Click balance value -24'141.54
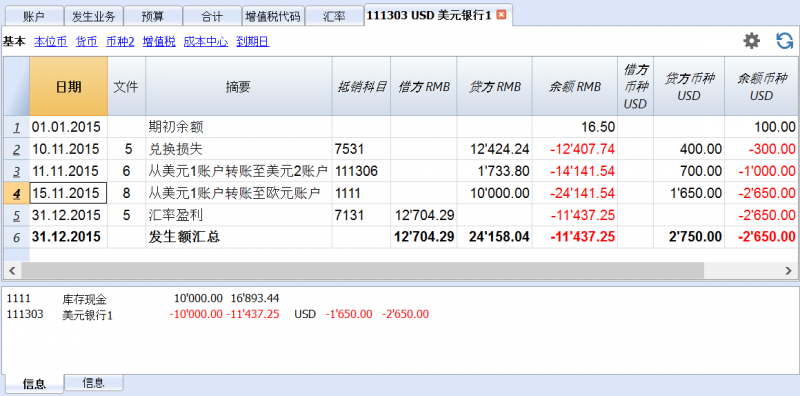Viewport: 800px width, 396px height. [x=575, y=193]
